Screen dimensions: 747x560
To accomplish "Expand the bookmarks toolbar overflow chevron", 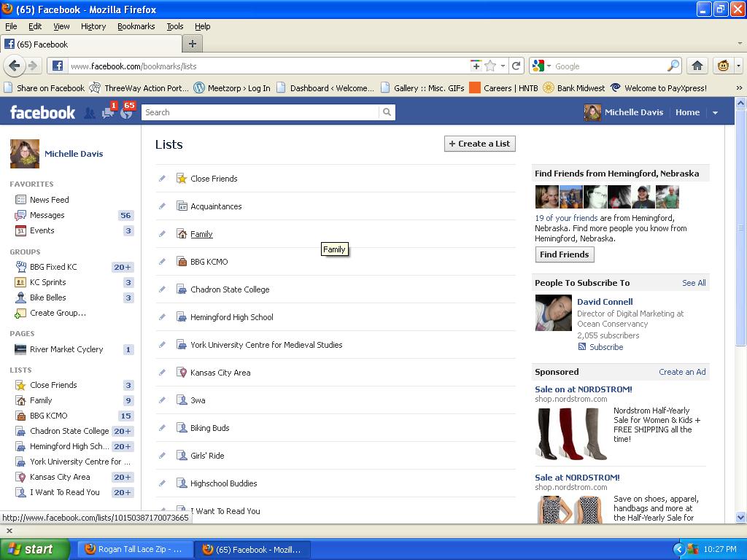I will tap(739, 88).
